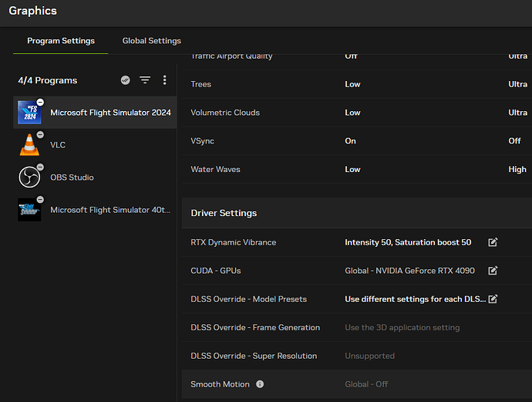Click Microsoft Flight Simulator 2024 app icon

29,113
